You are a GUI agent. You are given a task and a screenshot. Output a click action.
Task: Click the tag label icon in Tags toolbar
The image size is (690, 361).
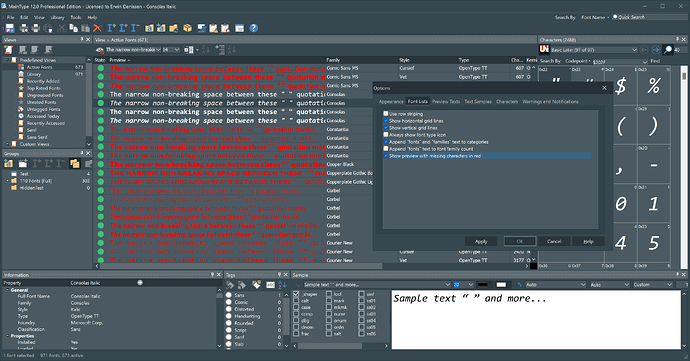[256, 285]
